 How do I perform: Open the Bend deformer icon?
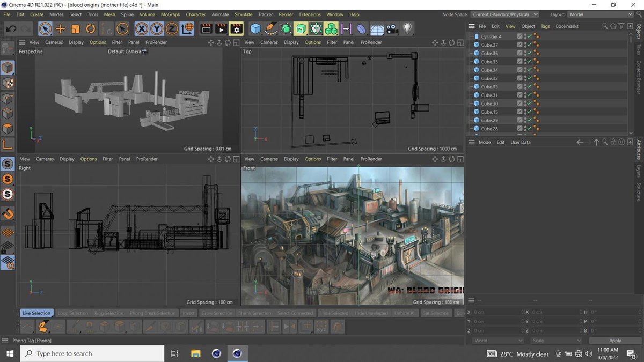coord(361,28)
